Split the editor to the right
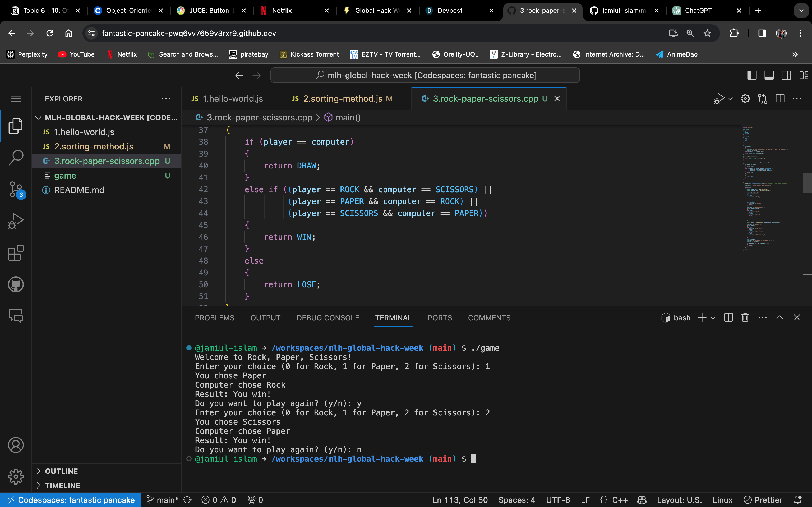The image size is (812, 507). click(780, 98)
